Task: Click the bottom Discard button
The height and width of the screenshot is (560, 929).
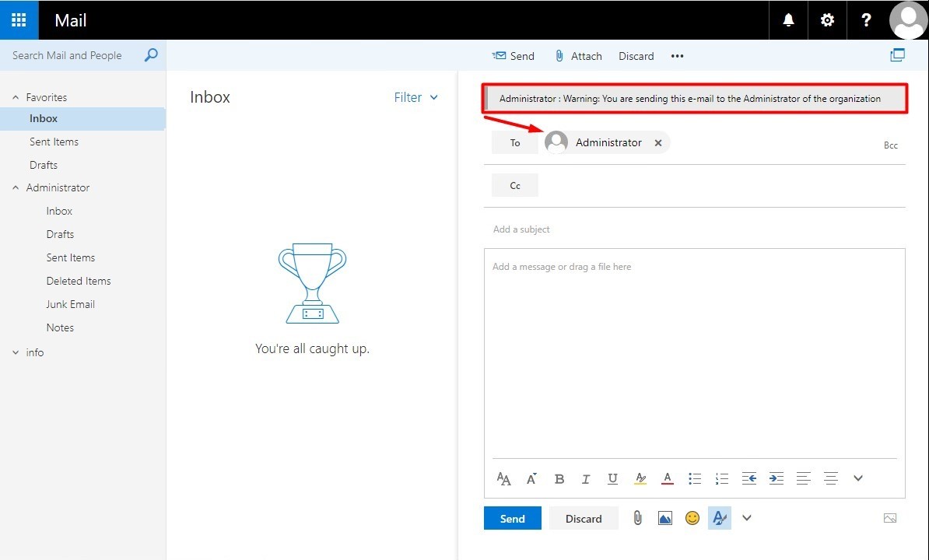Action: [x=584, y=519]
